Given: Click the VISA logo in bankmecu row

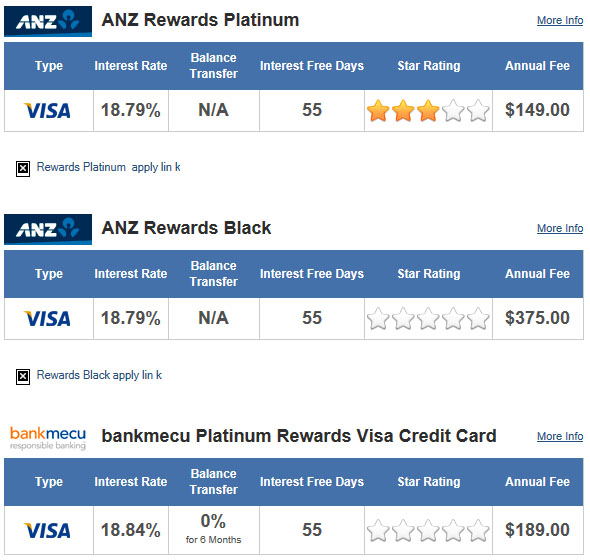Looking at the screenshot, I should click(47, 531).
